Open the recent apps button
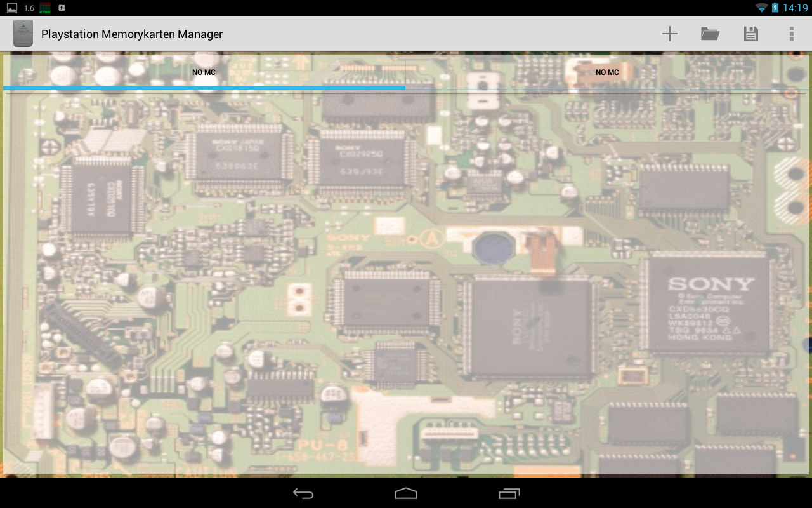 click(x=509, y=493)
